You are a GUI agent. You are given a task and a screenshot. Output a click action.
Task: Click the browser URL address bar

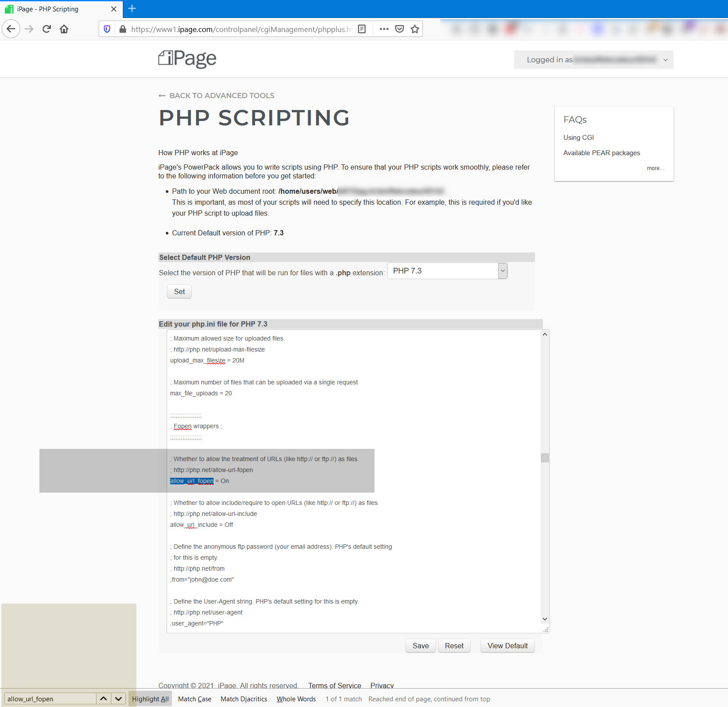(241, 29)
